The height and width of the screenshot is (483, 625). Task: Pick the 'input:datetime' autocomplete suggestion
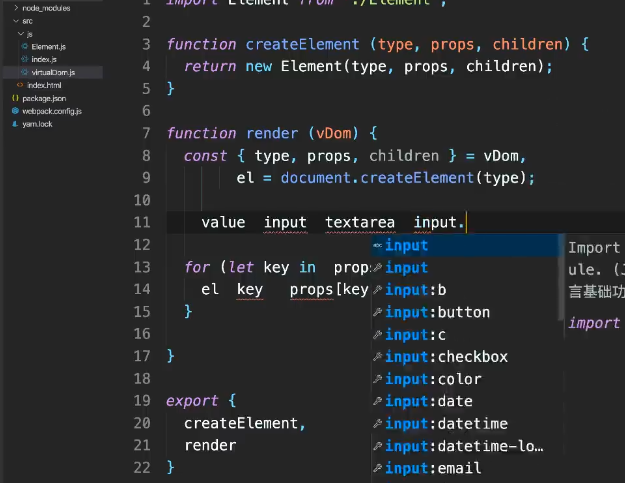click(x=466, y=424)
